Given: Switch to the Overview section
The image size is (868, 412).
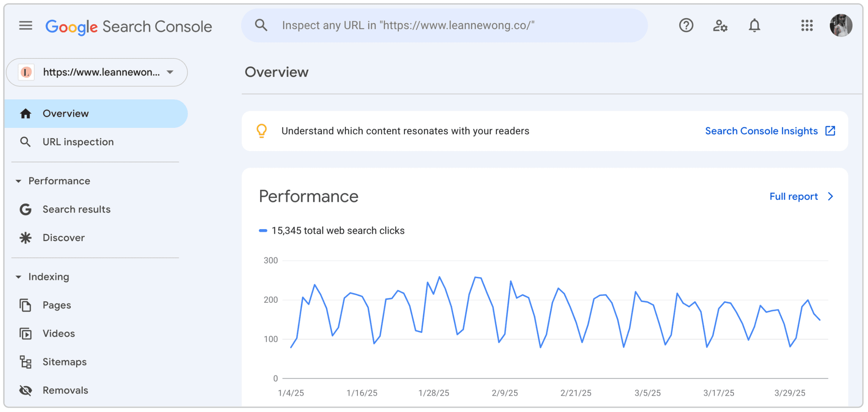Looking at the screenshot, I should (x=65, y=113).
